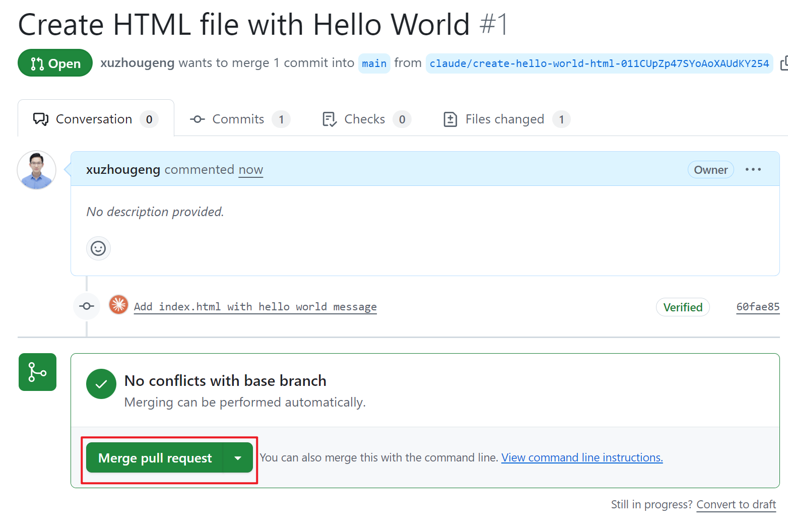Open the main base branch link
This screenshot has height=532, width=788.
tap(374, 63)
